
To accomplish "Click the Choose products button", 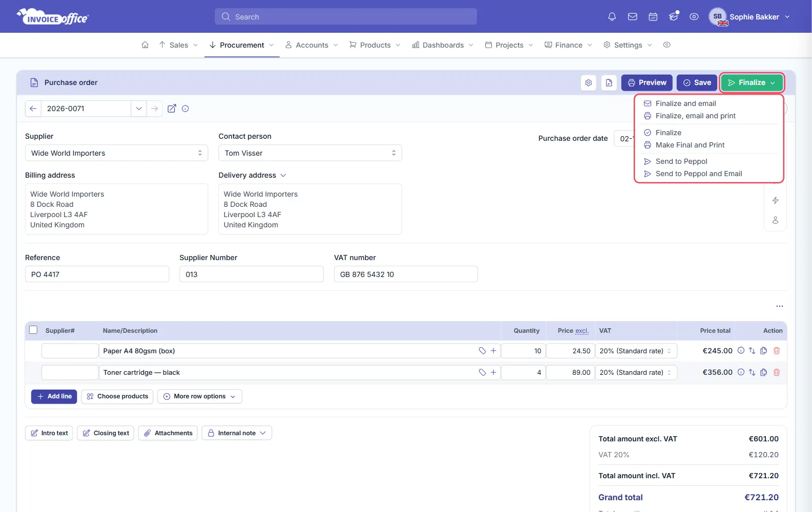I will click(x=117, y=396).
